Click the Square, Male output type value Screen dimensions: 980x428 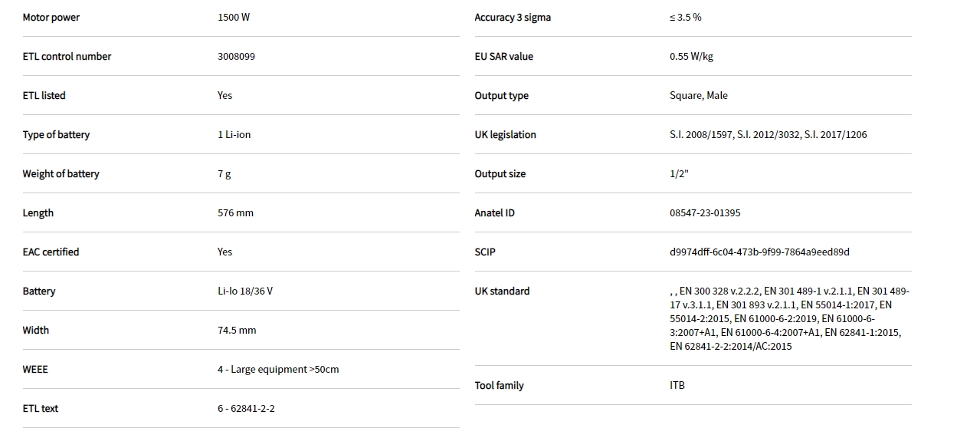click(699, 95)
